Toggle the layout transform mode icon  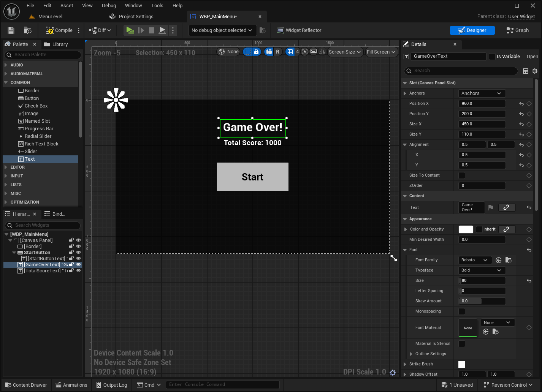click(x=269, y=52)
